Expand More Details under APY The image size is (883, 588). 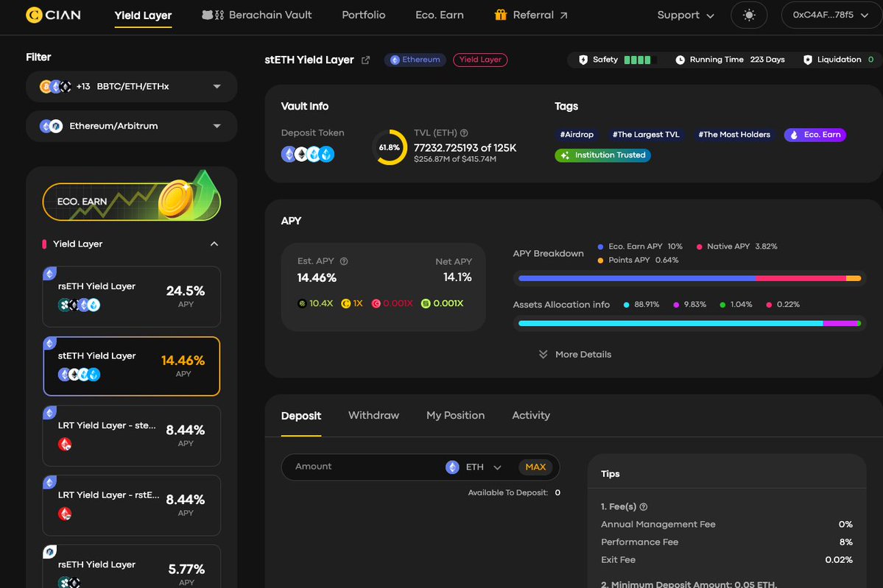574,355
